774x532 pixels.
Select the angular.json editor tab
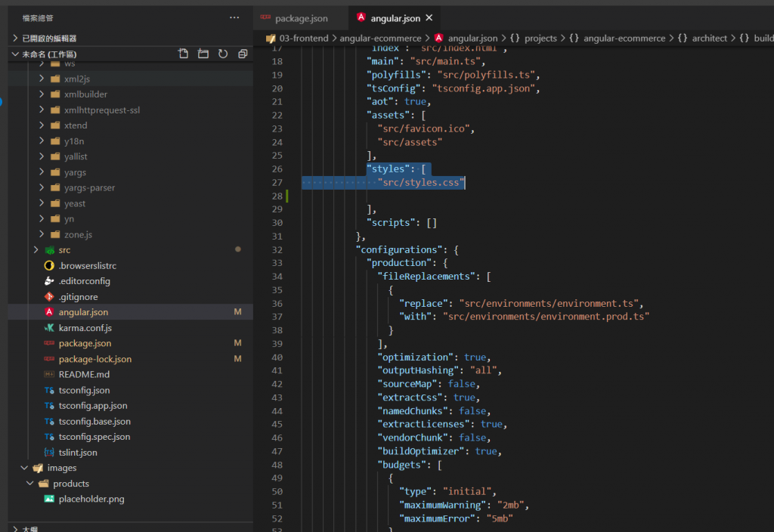395,18
